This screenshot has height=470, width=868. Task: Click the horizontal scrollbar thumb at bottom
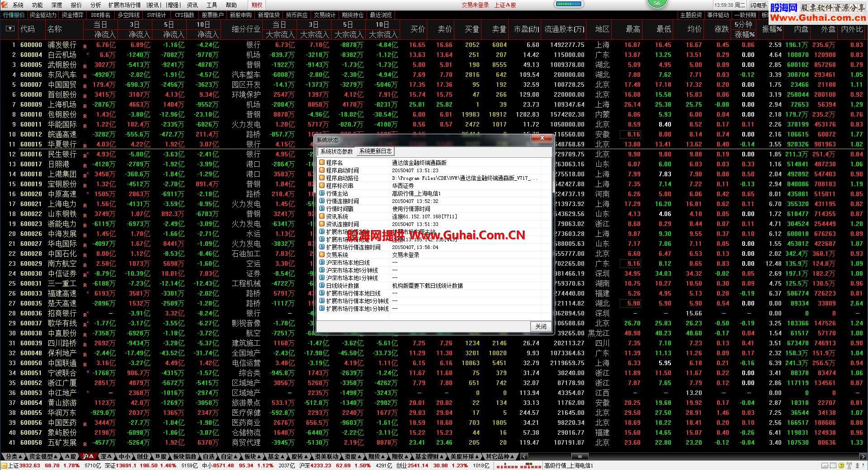pyautogui.click(x=580, y=456)
